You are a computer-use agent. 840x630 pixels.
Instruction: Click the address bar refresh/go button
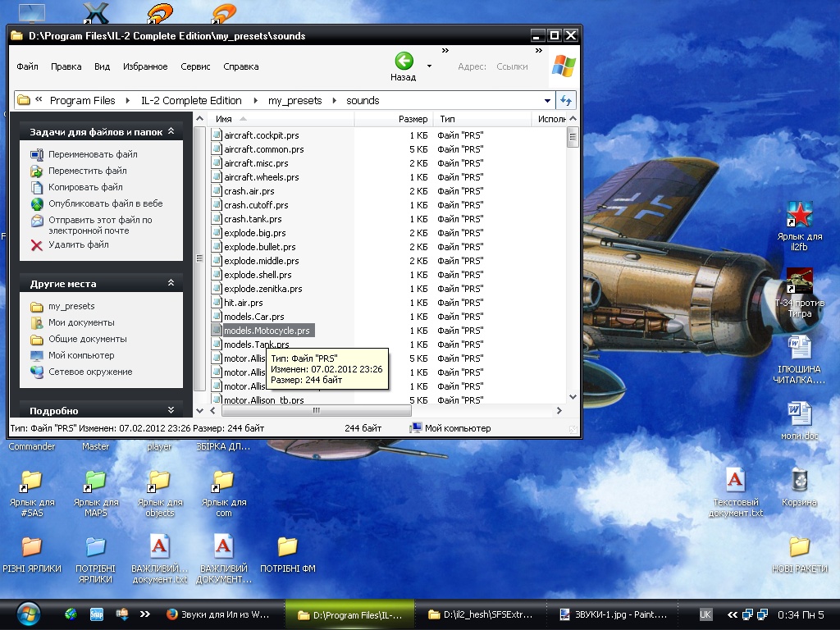point(566,100)
